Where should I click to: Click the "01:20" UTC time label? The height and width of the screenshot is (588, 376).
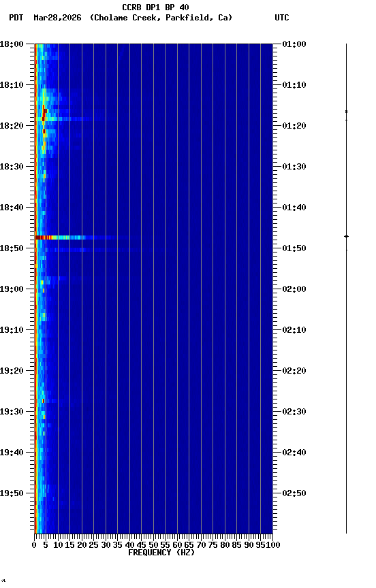pyautogui.click(x=294, y=126)
